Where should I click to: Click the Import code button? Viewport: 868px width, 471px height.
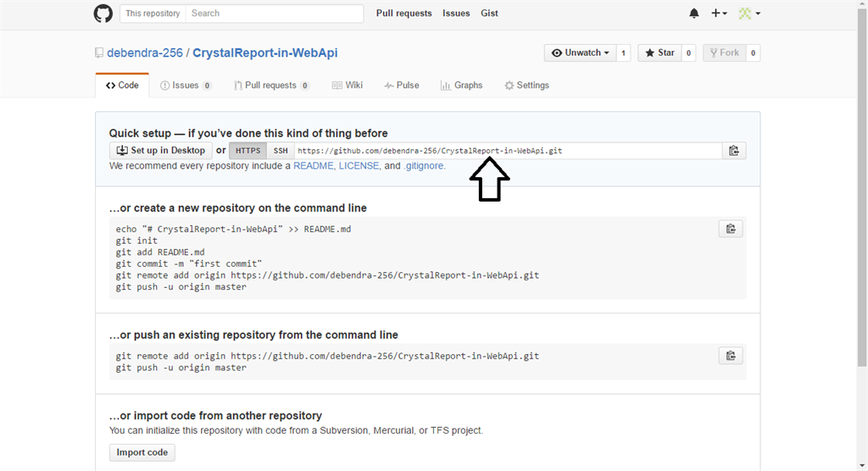tap(142, 452)
